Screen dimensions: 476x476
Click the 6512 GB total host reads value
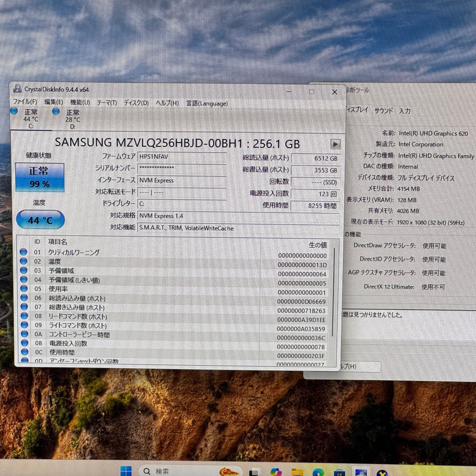pyautogui.click(x=315, y=158)
